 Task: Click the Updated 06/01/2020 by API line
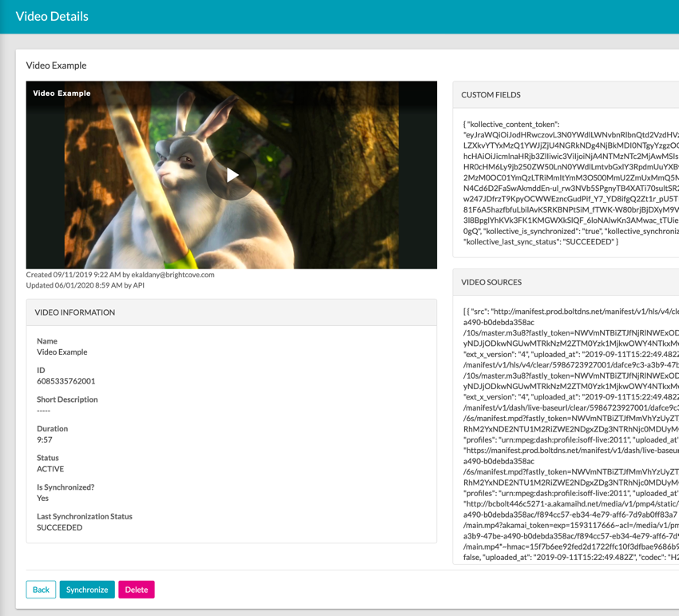pyautogui.click(x=85, y=285)
